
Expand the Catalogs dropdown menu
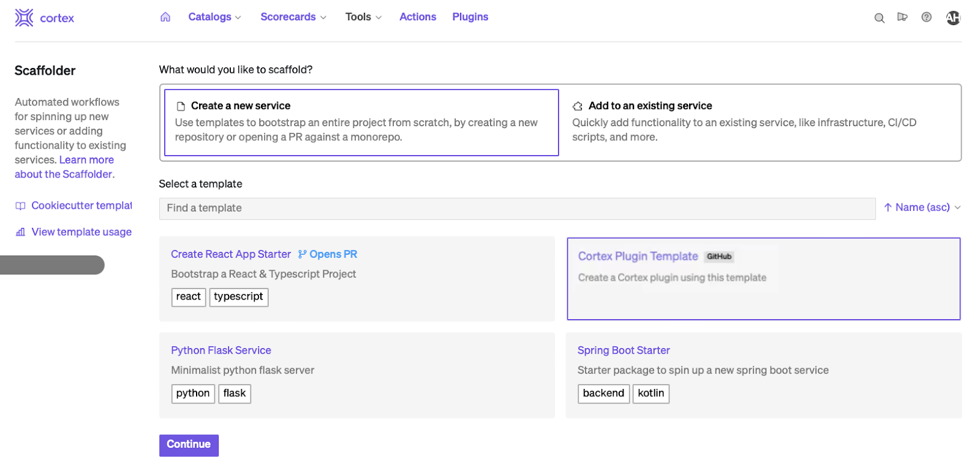click(214, 17)
